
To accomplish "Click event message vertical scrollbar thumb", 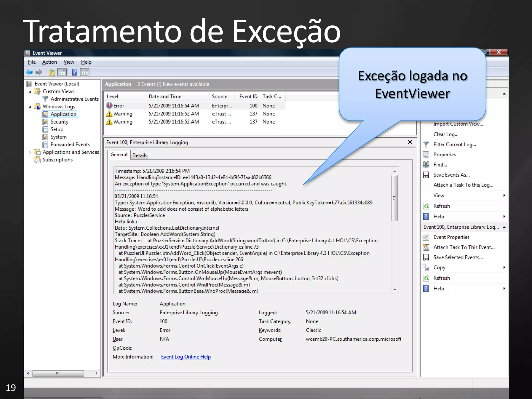I will click(x=395, y=198).
